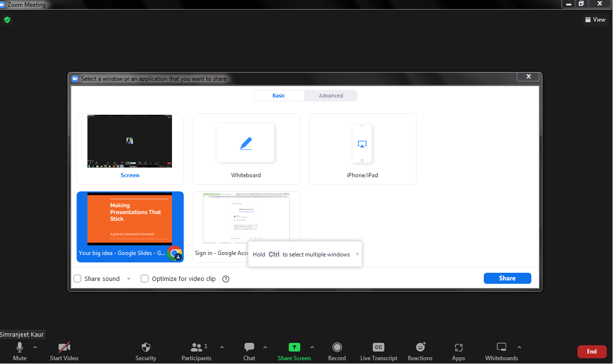Open the Reactions emoji icon
The width and height of the screenshot is (613, 364).
[x=420, y=347]
